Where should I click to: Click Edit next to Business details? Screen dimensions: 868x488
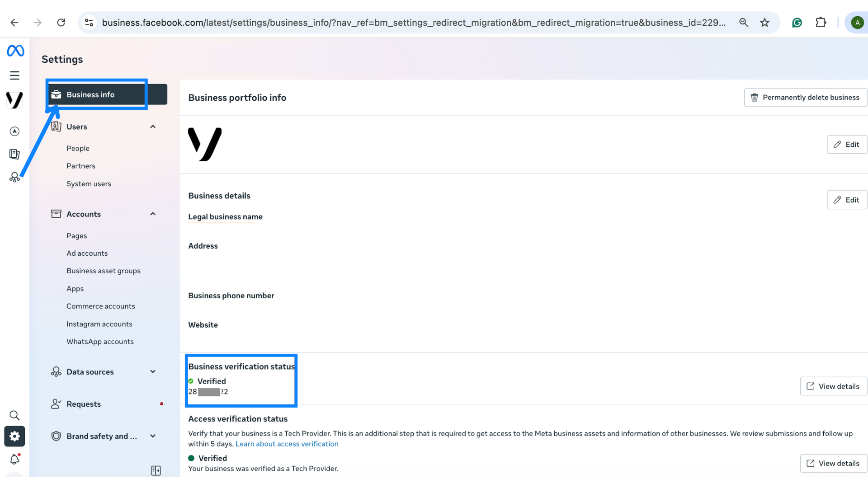click(846, 200)
